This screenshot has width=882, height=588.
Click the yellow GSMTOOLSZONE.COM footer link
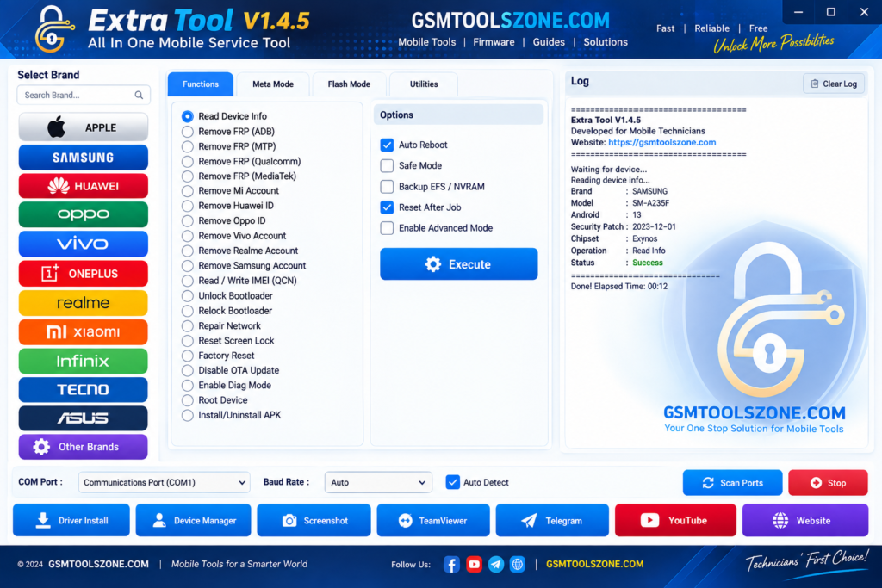(x=594, y=564)
